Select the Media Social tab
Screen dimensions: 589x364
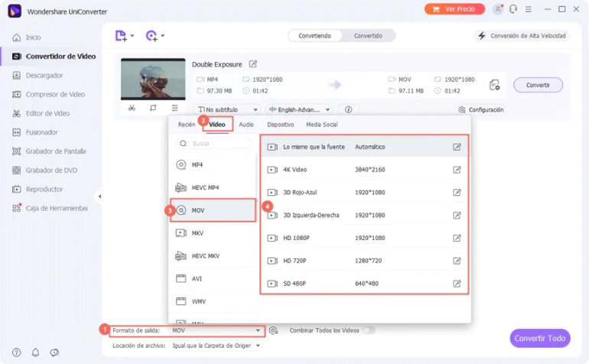coord(321,125)
